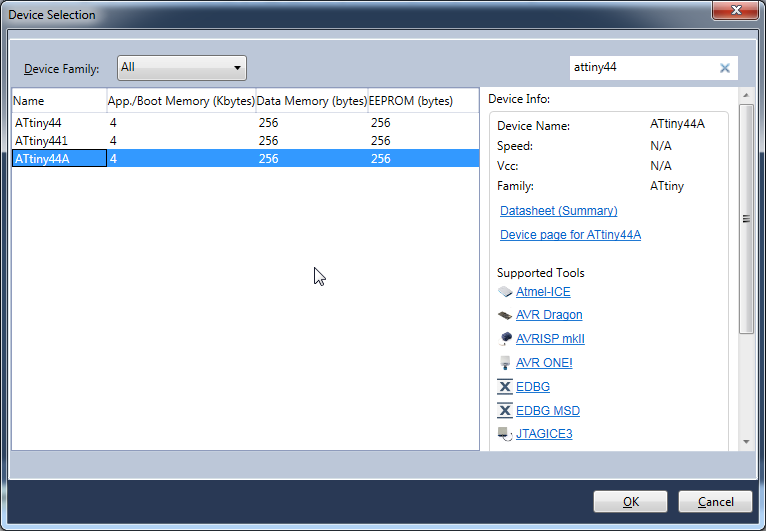
Task: Cancel the device selection dialog
Action: click(715, 502)
